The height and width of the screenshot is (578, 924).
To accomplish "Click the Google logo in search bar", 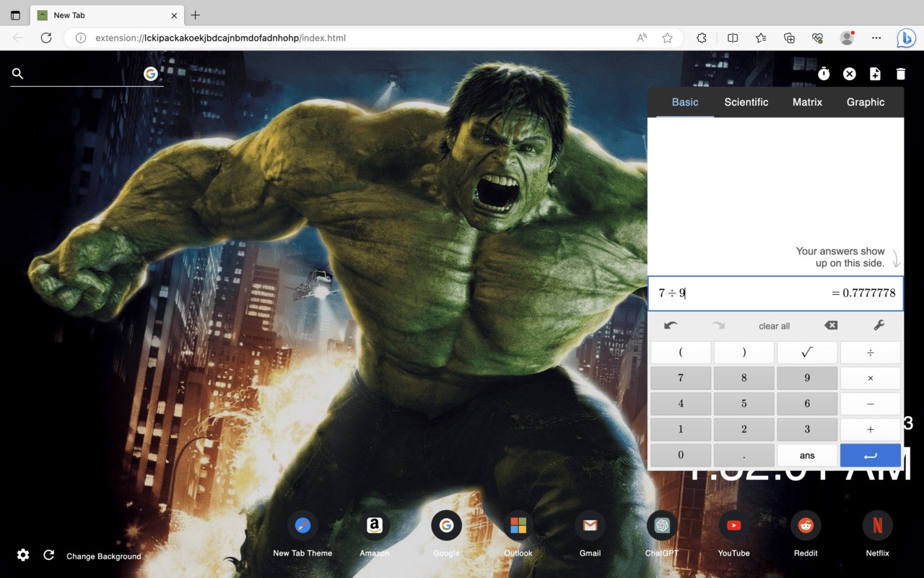I will [x=151, y=74].
